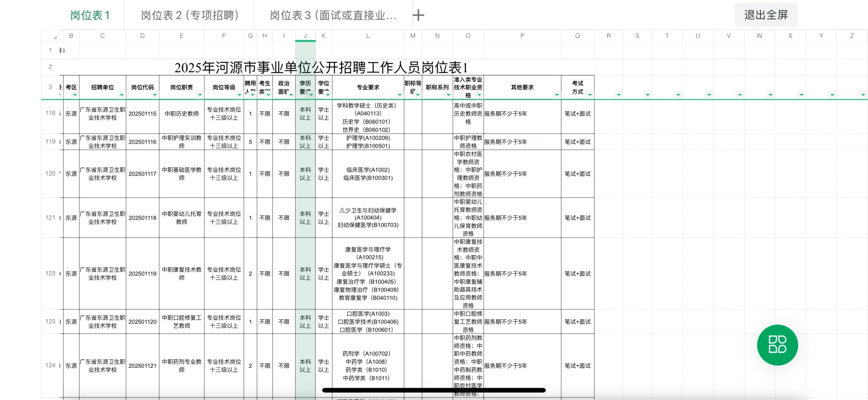The height and width of the screenshot is (400, 868).
Task: Select row 122 header
Action: click(50, 273)
